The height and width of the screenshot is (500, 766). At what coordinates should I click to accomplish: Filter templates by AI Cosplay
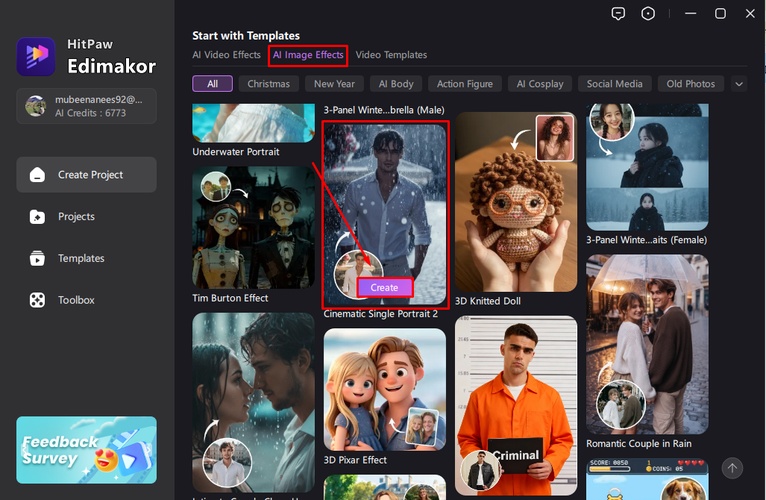pyautogui.click(x=540, y=84)
